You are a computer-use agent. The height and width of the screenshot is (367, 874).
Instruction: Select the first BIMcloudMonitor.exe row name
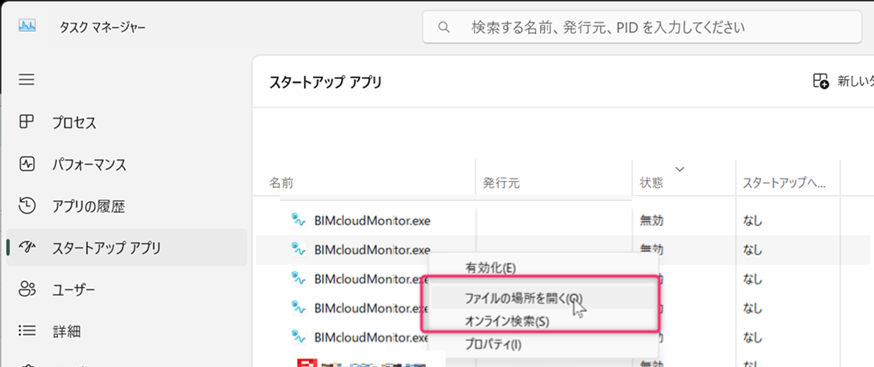coord(372,221)
